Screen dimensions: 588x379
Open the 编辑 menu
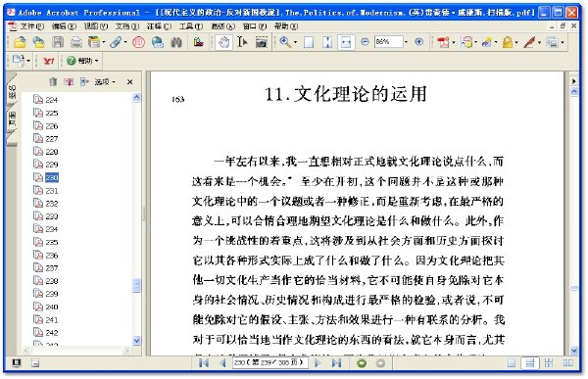pos(64,26)
